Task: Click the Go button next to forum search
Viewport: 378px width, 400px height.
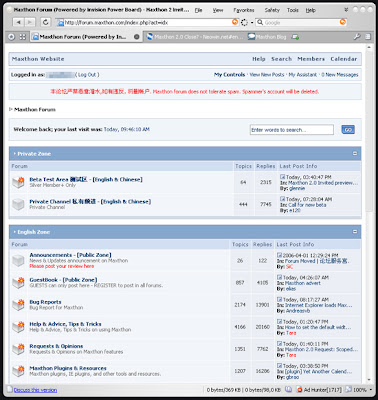Action: [348, 130]
